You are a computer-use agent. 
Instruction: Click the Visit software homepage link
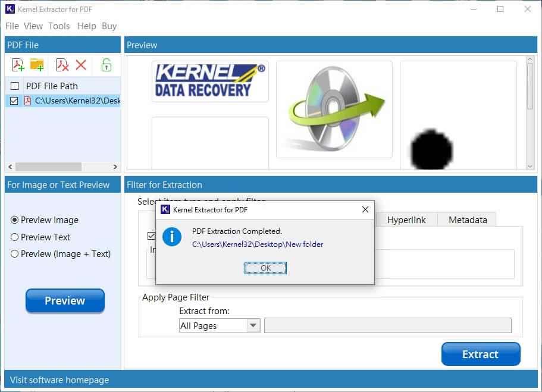pos(59,380)
